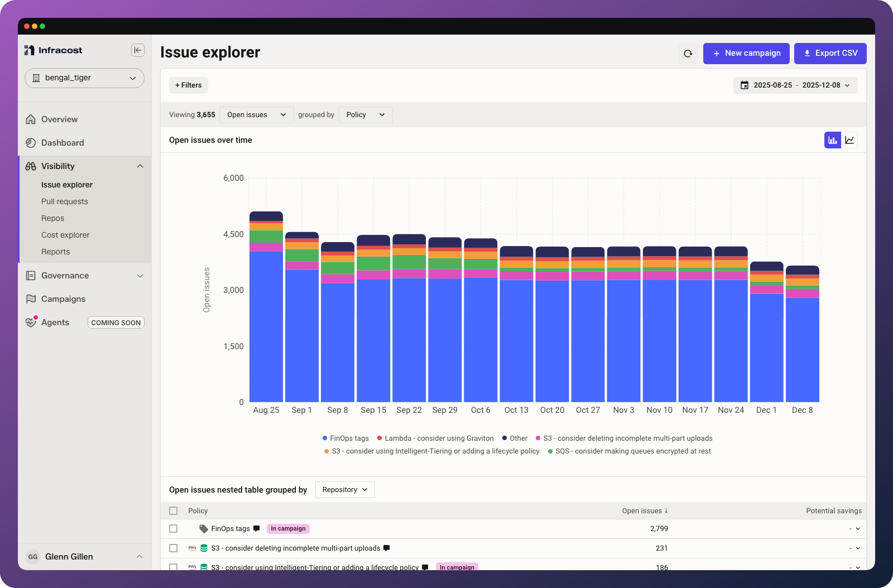This screenshot has height=588, width=893.
Task: Click GG user avatar
Action: [33, 557]
